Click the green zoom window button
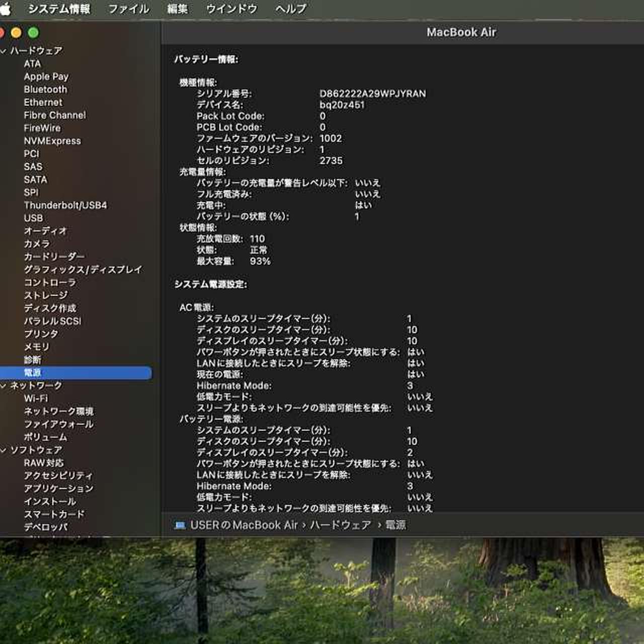Image resolution: width=644 pixels, height=644 pixels. tap(33, 33)
